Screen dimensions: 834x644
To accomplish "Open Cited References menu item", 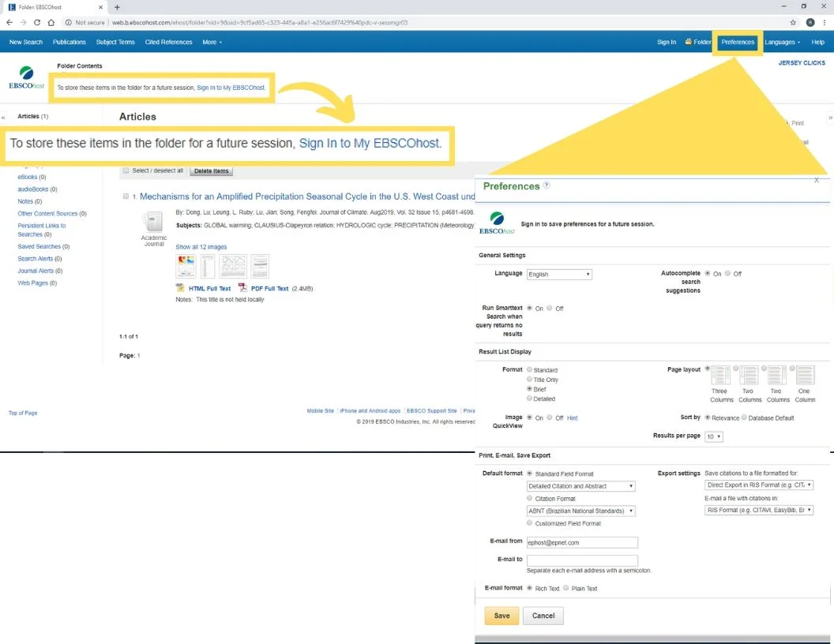I will [x=168, y=42].
